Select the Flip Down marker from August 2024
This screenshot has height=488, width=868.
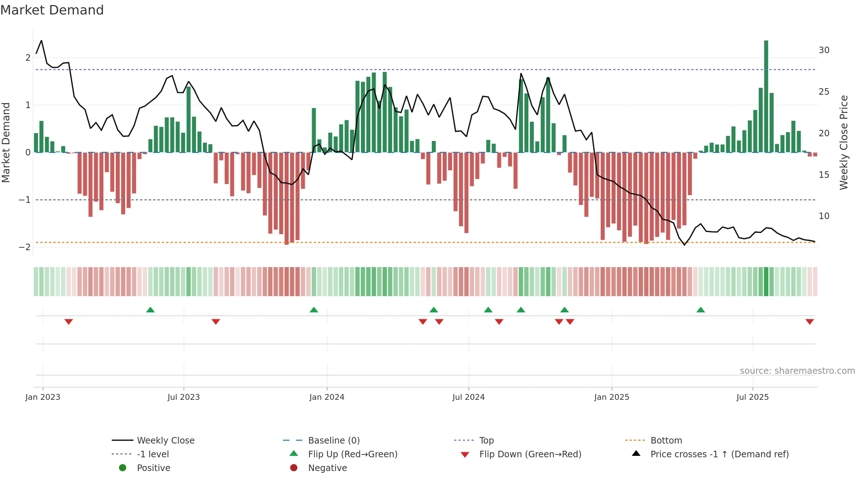coord(499,322)
